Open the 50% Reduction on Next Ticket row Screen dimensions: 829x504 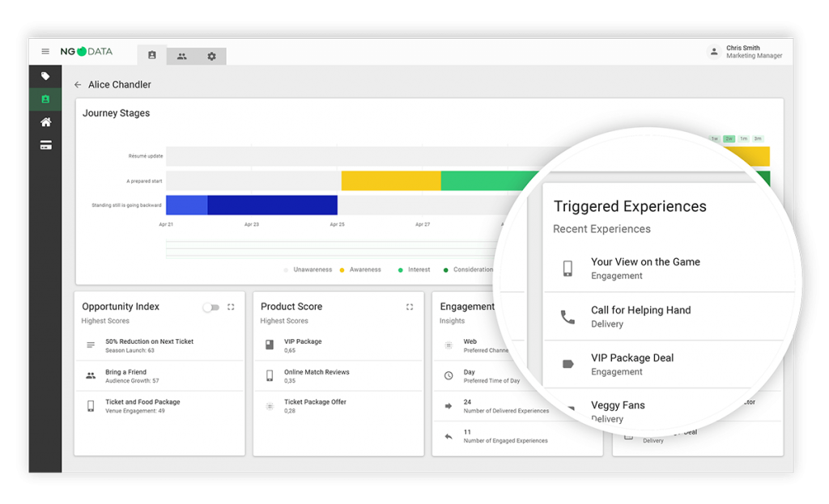point(159,345)
